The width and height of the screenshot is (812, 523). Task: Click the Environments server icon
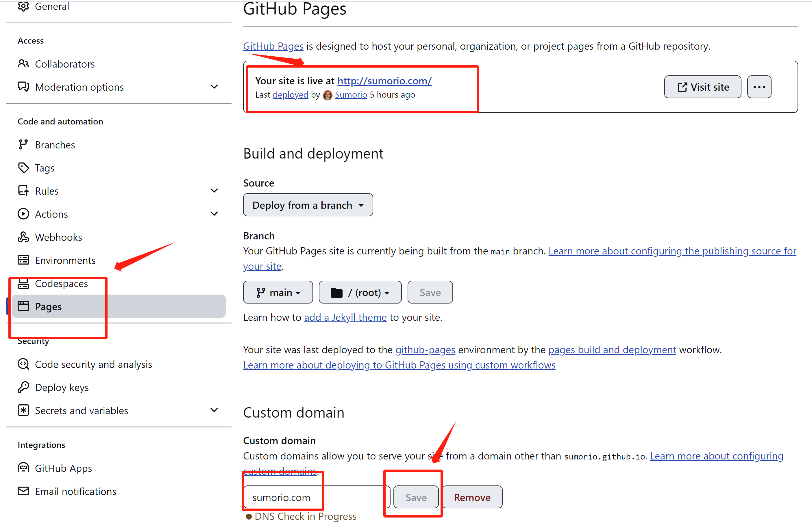point(23,260)
